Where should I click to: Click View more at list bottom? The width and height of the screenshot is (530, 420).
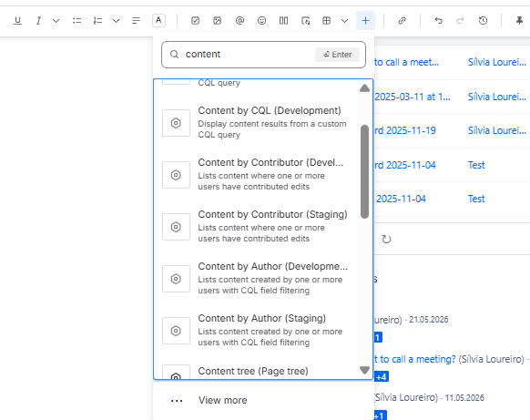(x=222, y=400)
